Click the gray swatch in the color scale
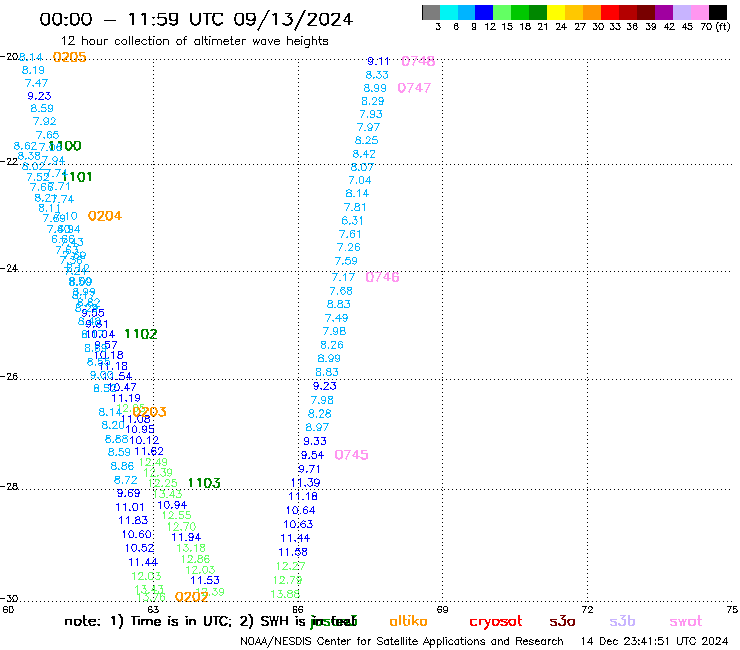 431,12
